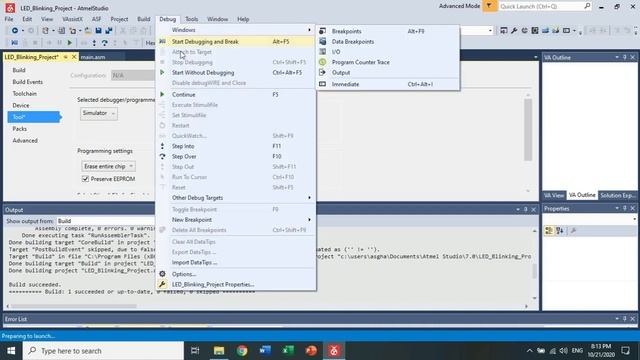Select Step Into menu entry

click(x=236, y=146)
